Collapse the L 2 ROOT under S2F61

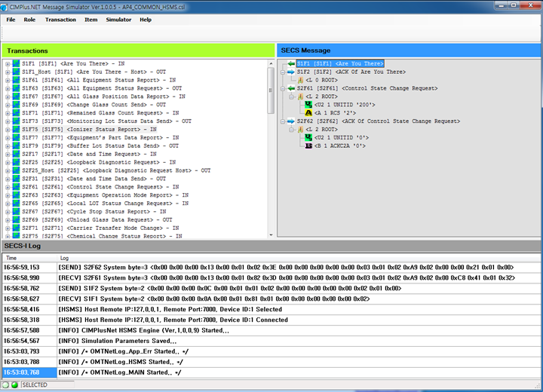pyautogui.click(x=290, y=96)
